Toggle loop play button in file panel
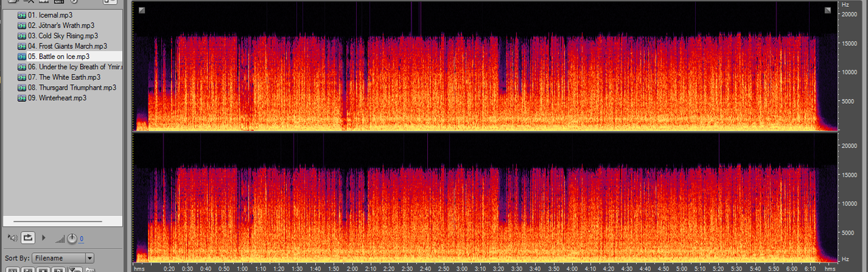Image resolution: width=868 pixels, height=272 pixels. pyautogui.click(x=28, y=238)
